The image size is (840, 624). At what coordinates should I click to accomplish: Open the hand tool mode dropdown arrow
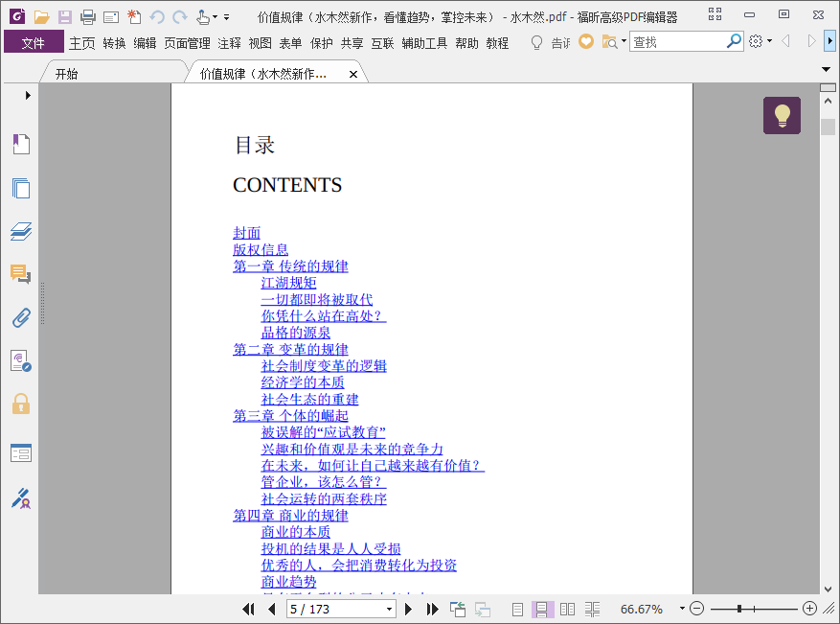click(x=215, y=17)
